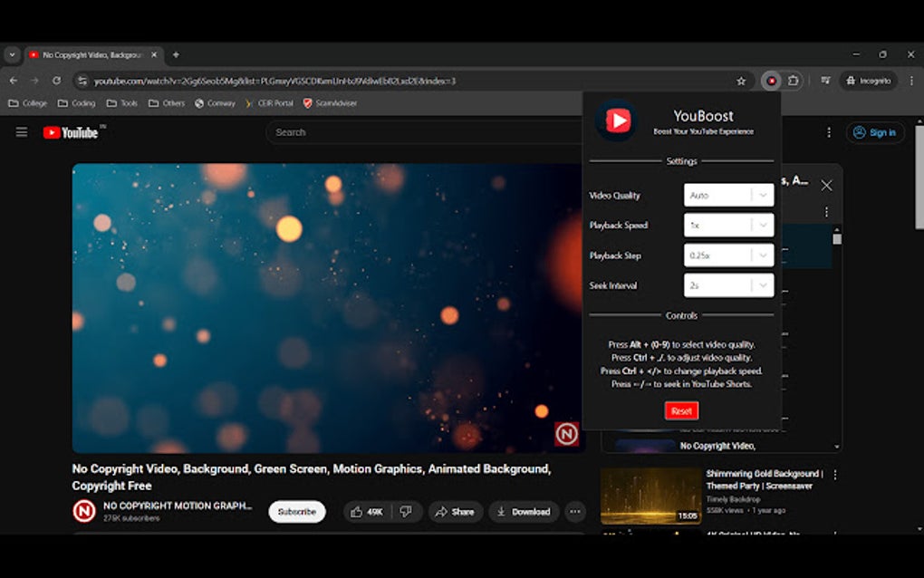This screenshot has height=578, width=924.
Task: Open the Conway bookmark
Action: coord(215,103)
